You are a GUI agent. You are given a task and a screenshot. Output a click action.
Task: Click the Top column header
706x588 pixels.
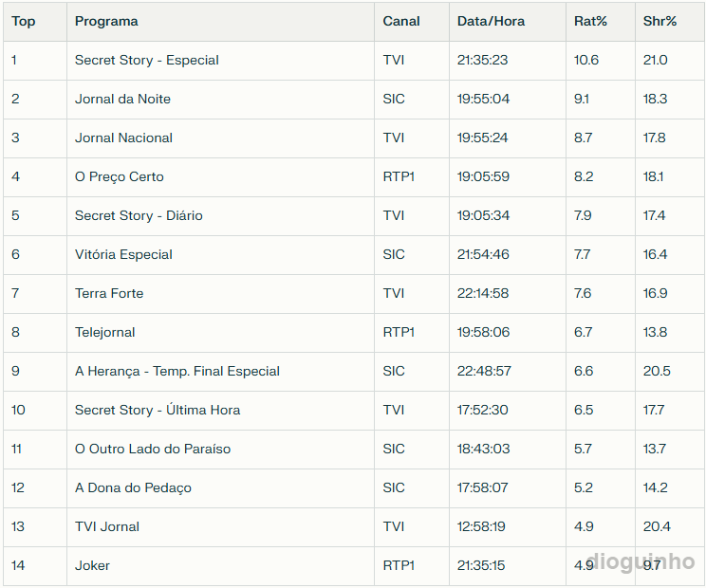pos(24,21)
